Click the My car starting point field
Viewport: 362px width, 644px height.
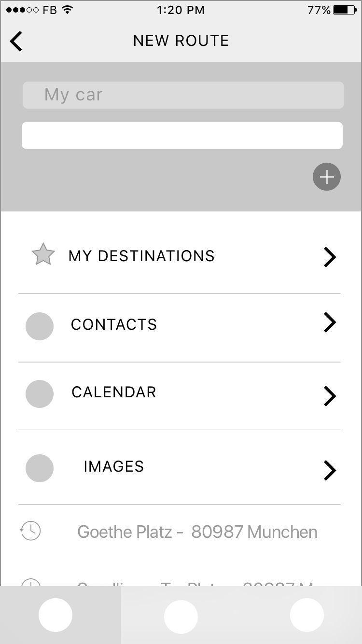[x=183, y=95]
